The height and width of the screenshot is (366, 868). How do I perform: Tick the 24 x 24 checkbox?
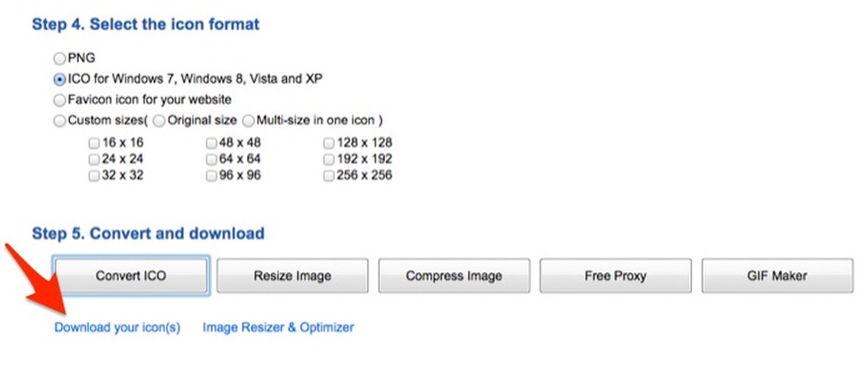tap(94, 160)
